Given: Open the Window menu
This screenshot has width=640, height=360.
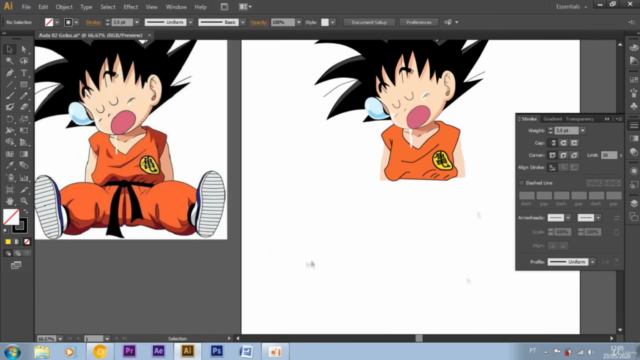Looking at the screenshot, I should [x=176, y=7].
